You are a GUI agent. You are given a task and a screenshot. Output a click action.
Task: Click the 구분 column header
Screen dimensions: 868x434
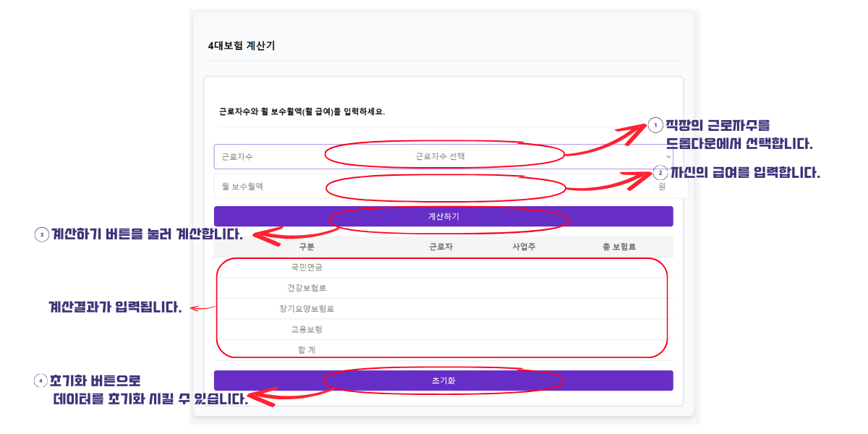tap(307, 247)
